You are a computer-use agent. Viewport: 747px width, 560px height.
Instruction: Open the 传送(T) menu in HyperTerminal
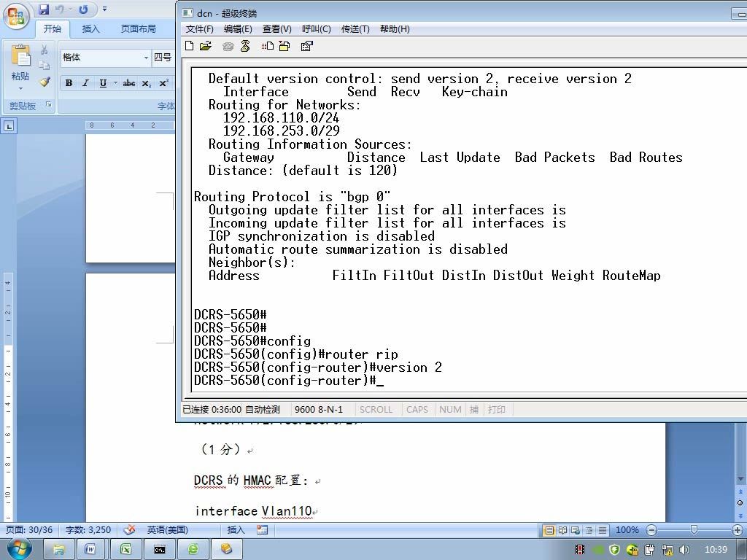pyautogui.click(x=355, y=29)
